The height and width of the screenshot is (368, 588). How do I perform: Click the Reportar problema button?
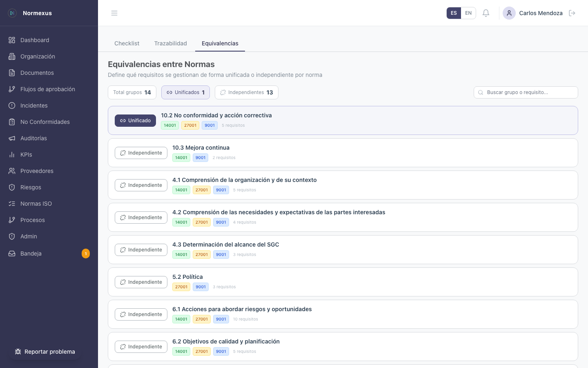coord(45,352)
